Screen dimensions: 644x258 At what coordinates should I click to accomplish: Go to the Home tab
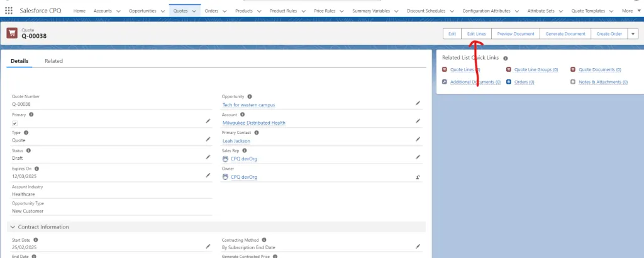79,11
